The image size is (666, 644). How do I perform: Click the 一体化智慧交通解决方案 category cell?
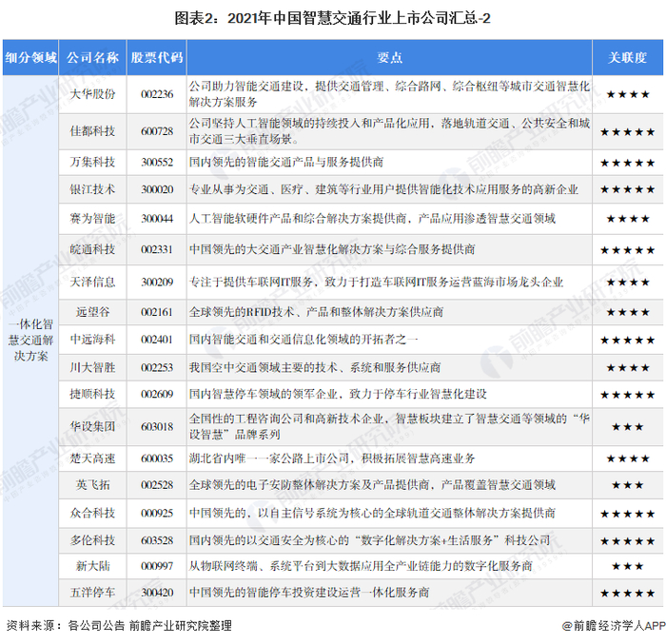pos(30,341)
